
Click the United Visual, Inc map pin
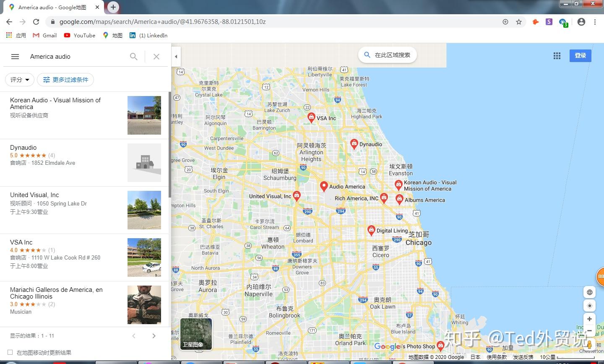coord(297,196)
